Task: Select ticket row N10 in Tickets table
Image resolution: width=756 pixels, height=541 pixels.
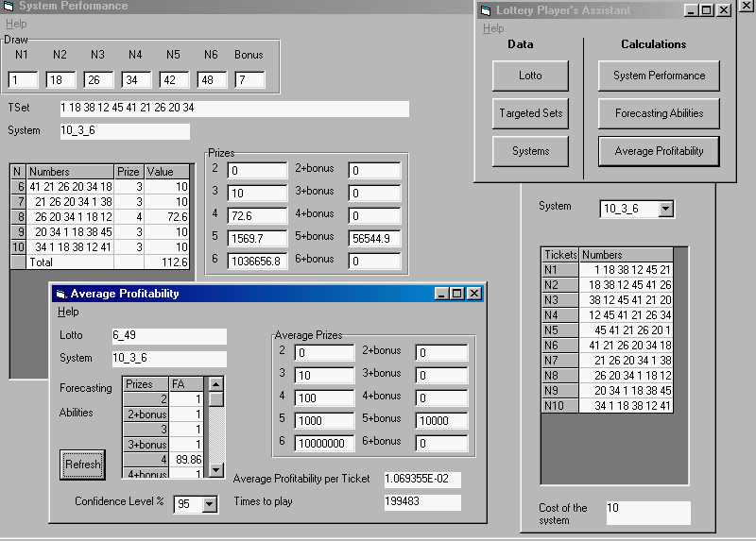Action: coord(608,406)
